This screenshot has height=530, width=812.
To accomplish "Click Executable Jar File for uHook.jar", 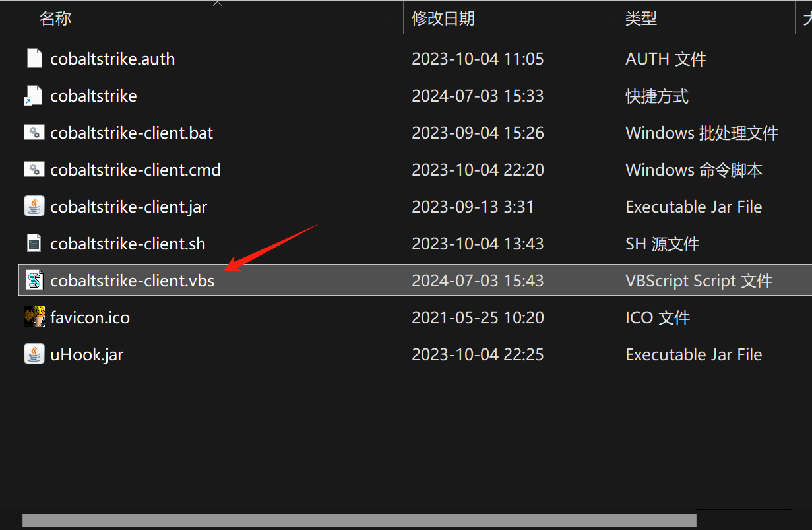I will coord(694,354).
